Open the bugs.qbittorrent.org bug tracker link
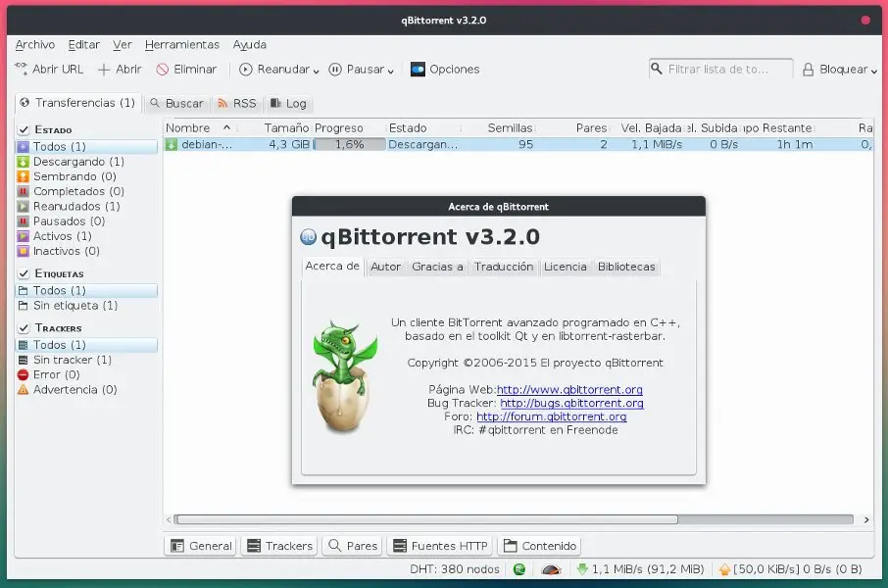Screen dimensions: 888x588 coord(572,404)
